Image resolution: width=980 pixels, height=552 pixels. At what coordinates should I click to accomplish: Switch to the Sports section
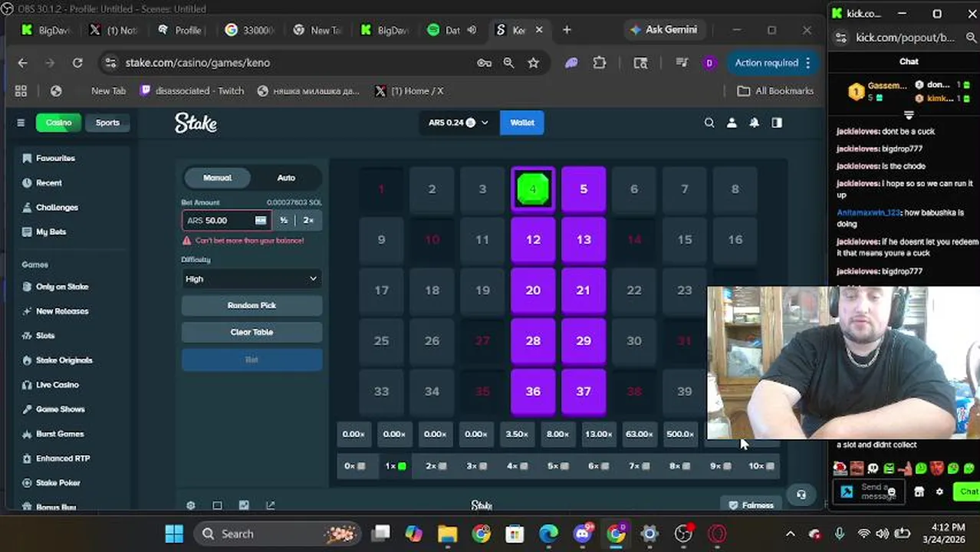pyautogui.click(x=107, y=123)
